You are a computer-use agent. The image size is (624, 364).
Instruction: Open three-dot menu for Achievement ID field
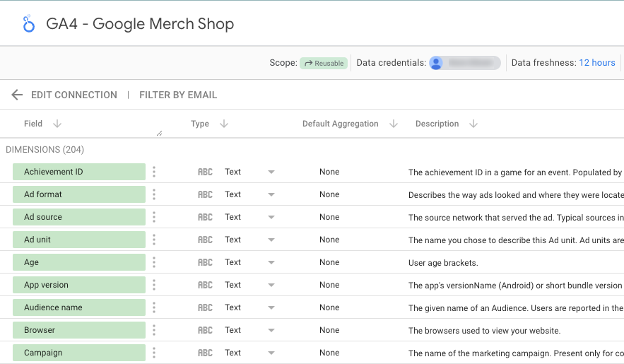tap(154, 172)
